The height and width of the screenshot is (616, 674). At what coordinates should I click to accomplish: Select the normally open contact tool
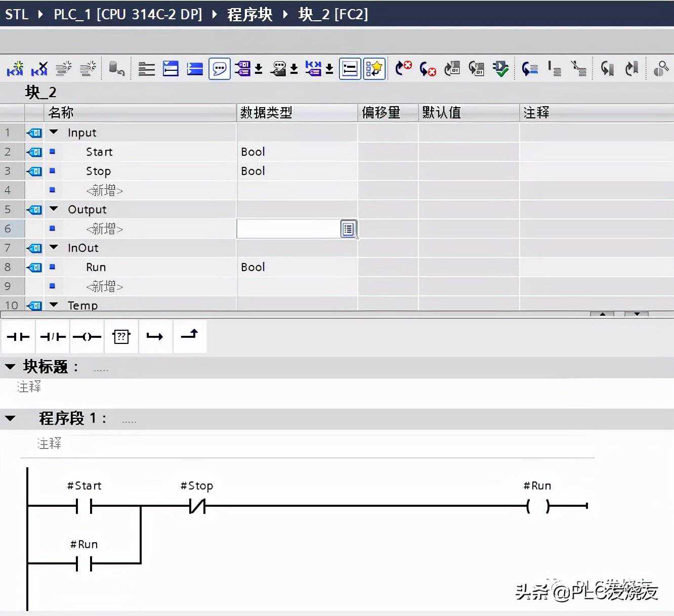tap(18, 336)
